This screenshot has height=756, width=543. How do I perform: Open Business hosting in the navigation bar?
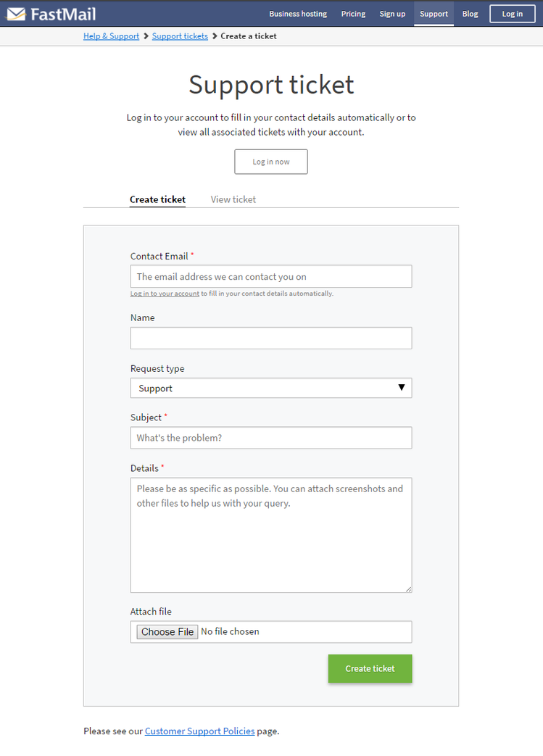click(x=298, y=14)
